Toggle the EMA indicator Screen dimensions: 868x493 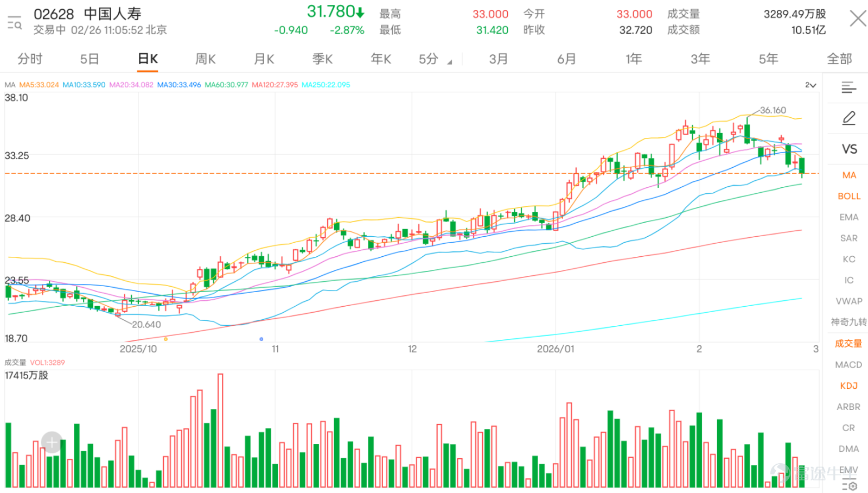point(849,217)
